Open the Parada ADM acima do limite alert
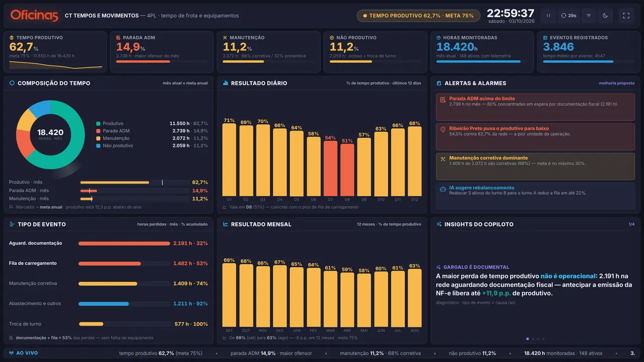 click(x=535, y=107)
